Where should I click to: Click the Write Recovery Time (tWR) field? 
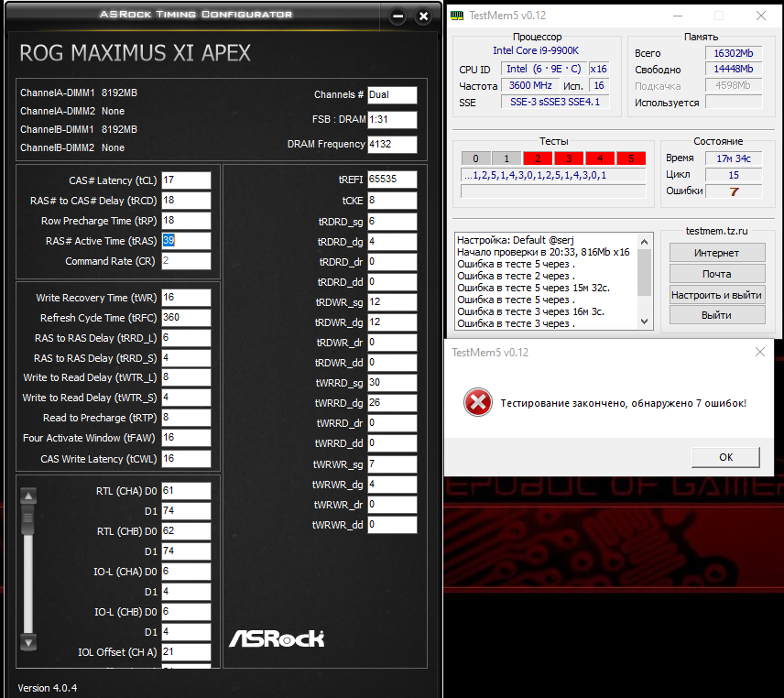coord(186,298)
